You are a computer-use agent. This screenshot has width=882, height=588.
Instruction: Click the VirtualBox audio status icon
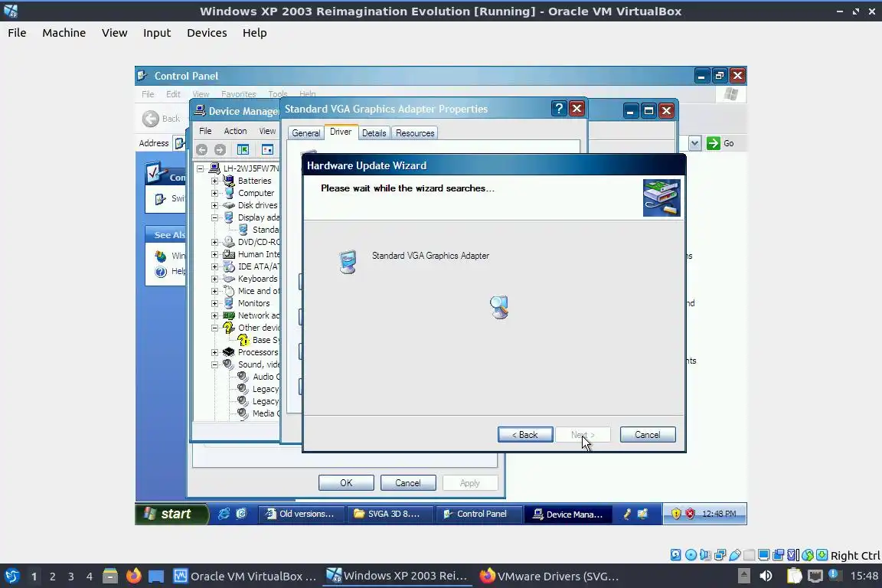point(705,555)
